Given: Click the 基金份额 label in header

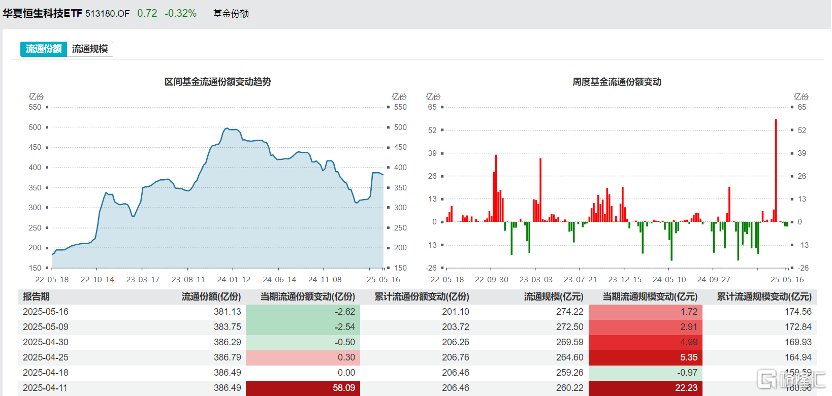Looking at the screenshot, I should point(231,14).
